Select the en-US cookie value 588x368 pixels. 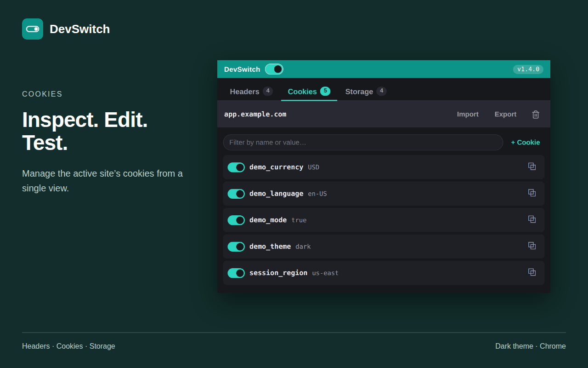pyautogui.click(x=317, y=194)
